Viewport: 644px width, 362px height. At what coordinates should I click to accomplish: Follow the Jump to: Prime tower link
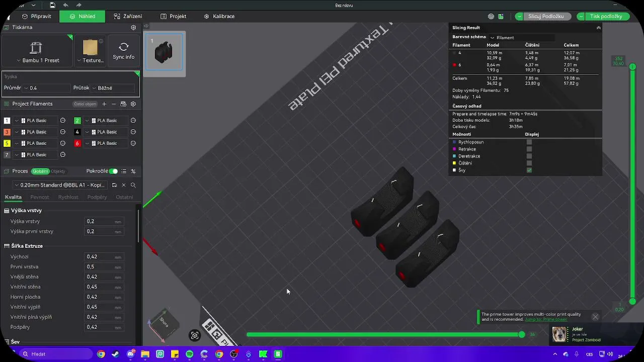click(546, 320)
